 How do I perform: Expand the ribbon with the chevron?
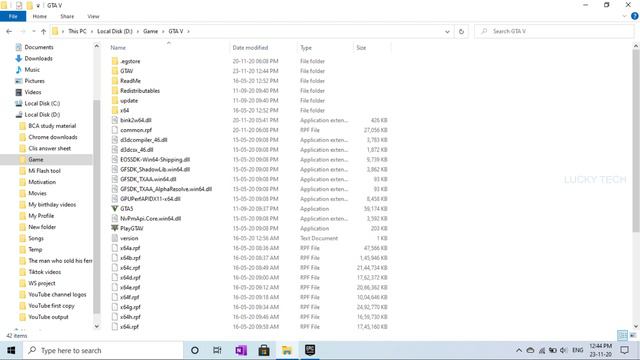[624, 16]
